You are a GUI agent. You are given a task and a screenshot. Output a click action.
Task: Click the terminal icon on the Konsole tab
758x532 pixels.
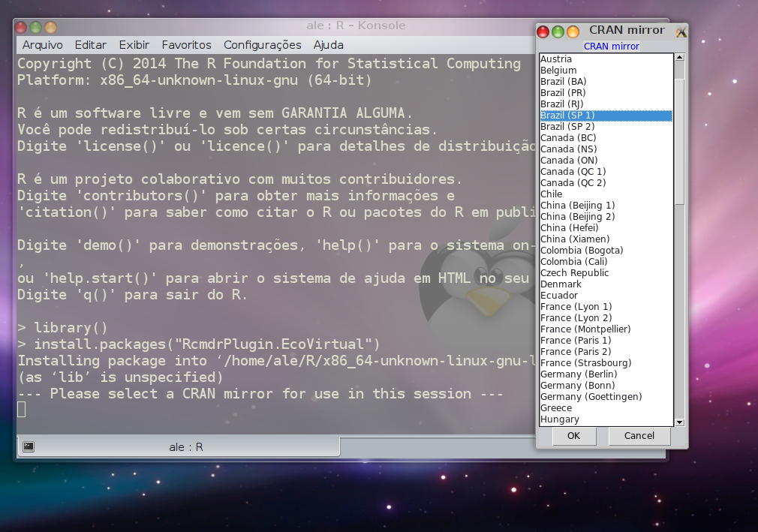(28, 446)
